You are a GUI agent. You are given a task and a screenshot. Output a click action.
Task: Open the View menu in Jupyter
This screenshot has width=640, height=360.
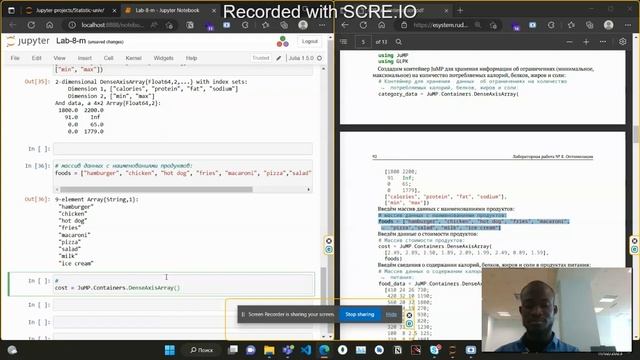point(59,58)
